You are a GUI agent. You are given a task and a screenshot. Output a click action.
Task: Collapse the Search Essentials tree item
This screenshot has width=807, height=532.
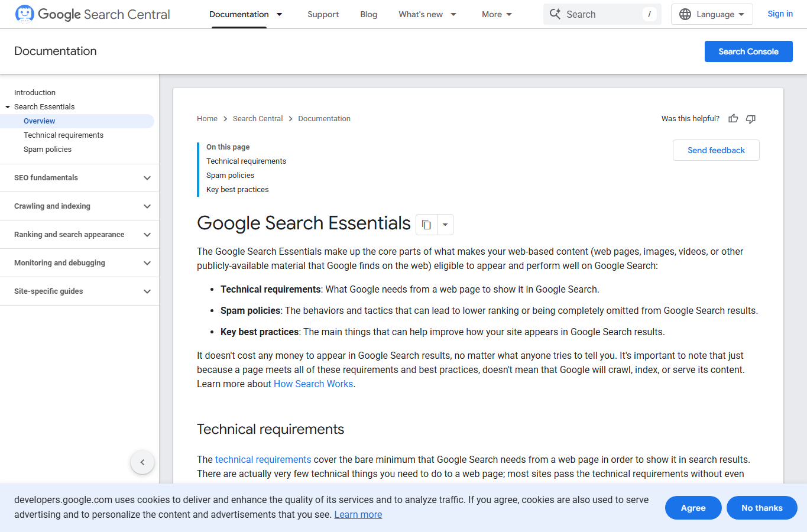8,107
